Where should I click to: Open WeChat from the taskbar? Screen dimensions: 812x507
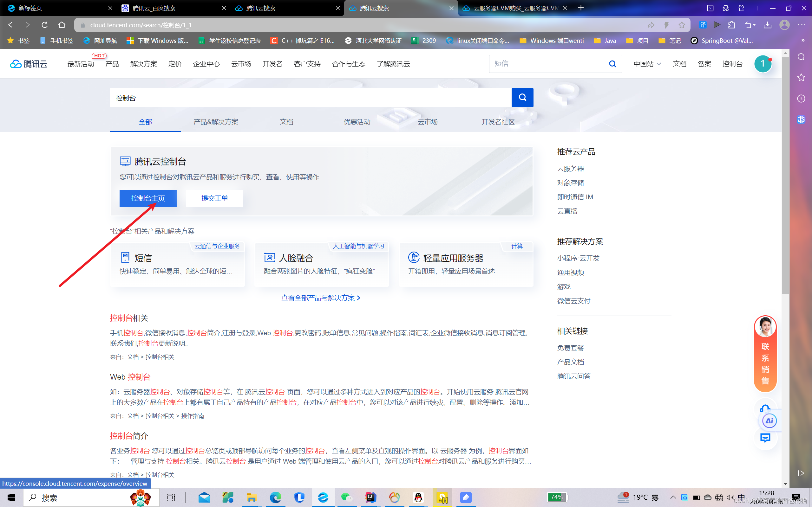click(346, 497)
